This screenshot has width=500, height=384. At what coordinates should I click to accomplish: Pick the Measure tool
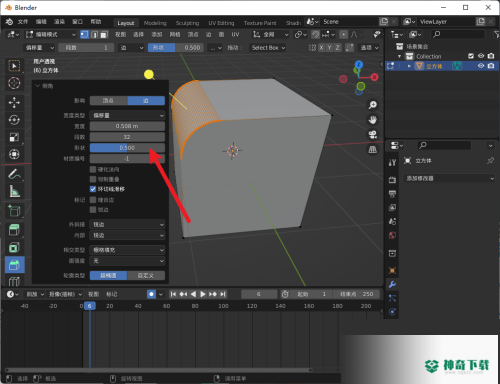click(14, 191)
